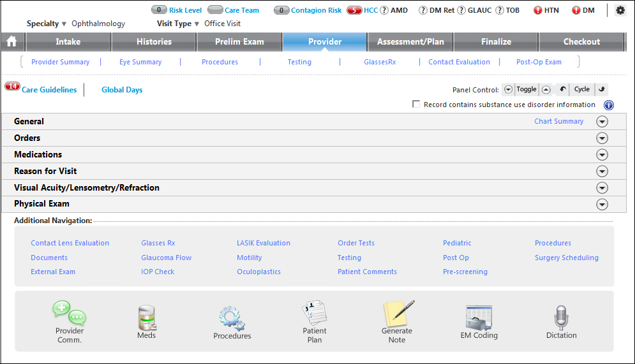Open the Glaucoma Flow navigation link
Screen dimensions: 635x364
click(167, 258)
